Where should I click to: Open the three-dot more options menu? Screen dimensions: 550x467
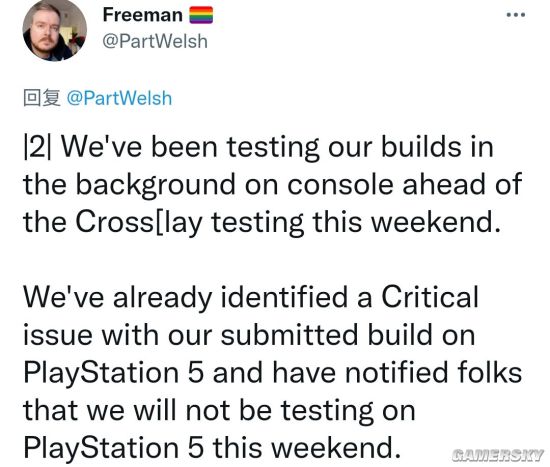click(x=516, y=15)
